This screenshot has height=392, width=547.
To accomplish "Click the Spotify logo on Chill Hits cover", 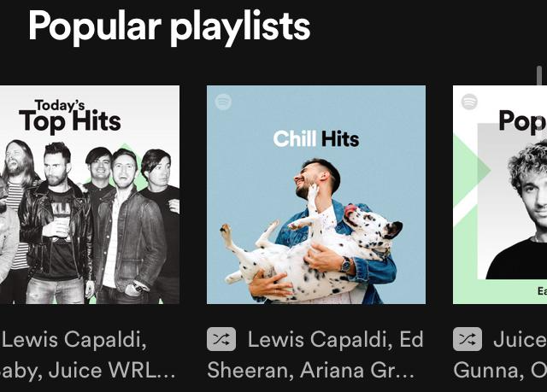I will 223,102.
